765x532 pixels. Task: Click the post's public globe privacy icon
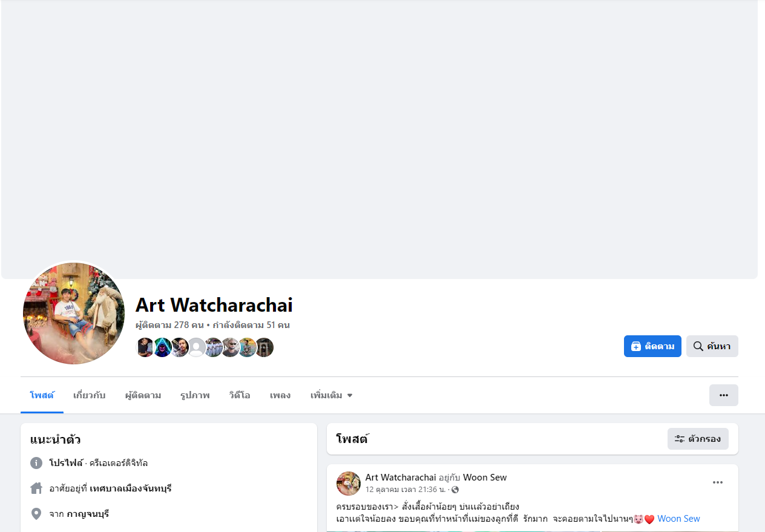point(455,490)
